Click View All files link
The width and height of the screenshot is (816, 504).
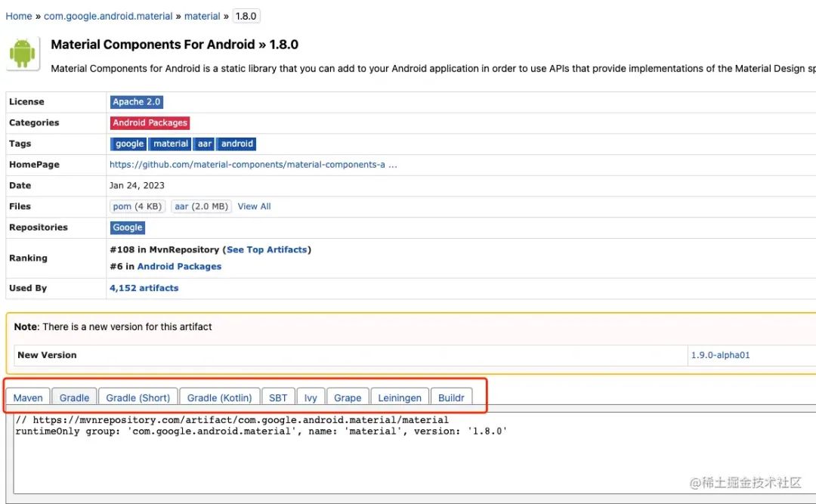pos(254,206)
